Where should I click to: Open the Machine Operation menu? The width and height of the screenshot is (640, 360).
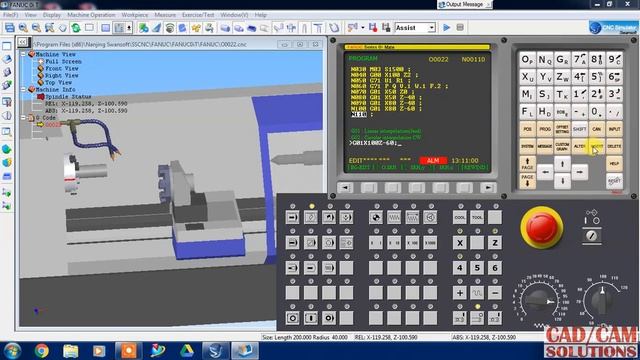91,15
